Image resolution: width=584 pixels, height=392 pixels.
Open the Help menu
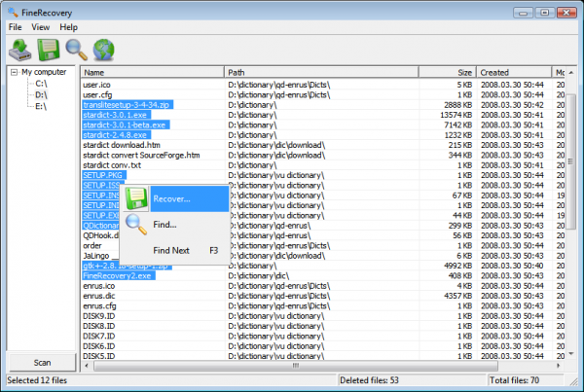pos(68,27)
